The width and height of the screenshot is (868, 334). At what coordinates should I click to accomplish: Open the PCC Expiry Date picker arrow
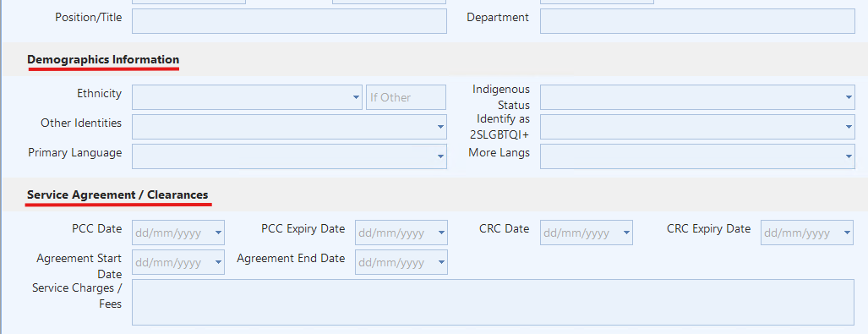[441, 233]
